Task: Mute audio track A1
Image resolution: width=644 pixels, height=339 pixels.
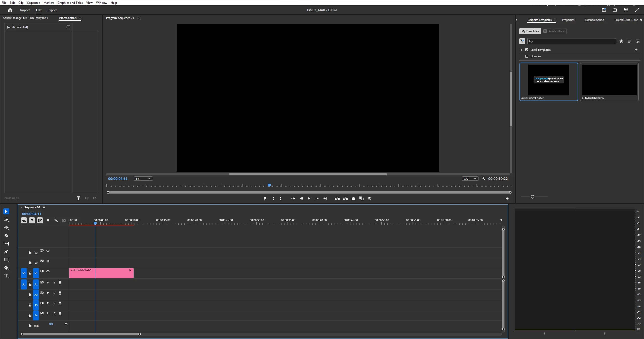Action: click(48, 282)
